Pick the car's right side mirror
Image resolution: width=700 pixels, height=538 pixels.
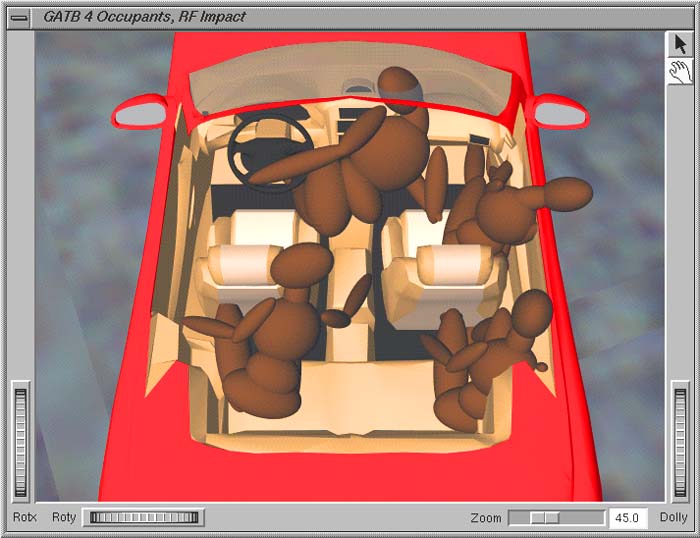click(x=558, y=112)
